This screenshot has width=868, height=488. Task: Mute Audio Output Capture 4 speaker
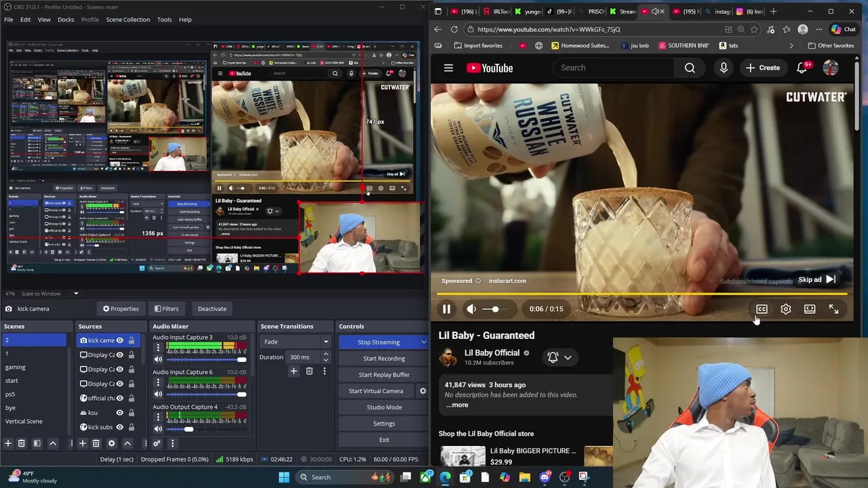(x=158, y=428)
